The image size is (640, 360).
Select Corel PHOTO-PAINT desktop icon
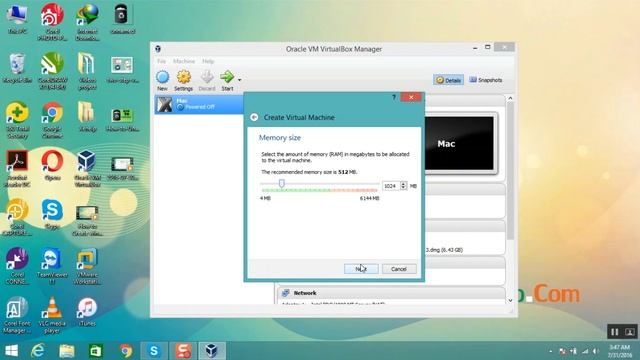[x=52, y=21]
